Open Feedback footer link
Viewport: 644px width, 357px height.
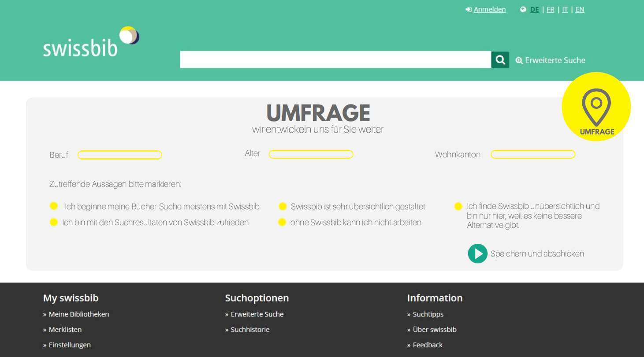(428, 345)
